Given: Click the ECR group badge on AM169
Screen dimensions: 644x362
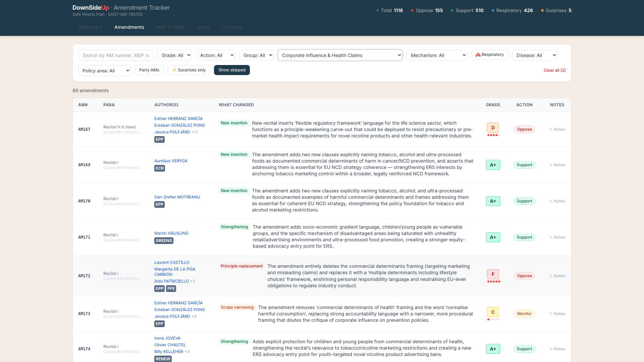Looking at the screenshot, I should 160,168.
